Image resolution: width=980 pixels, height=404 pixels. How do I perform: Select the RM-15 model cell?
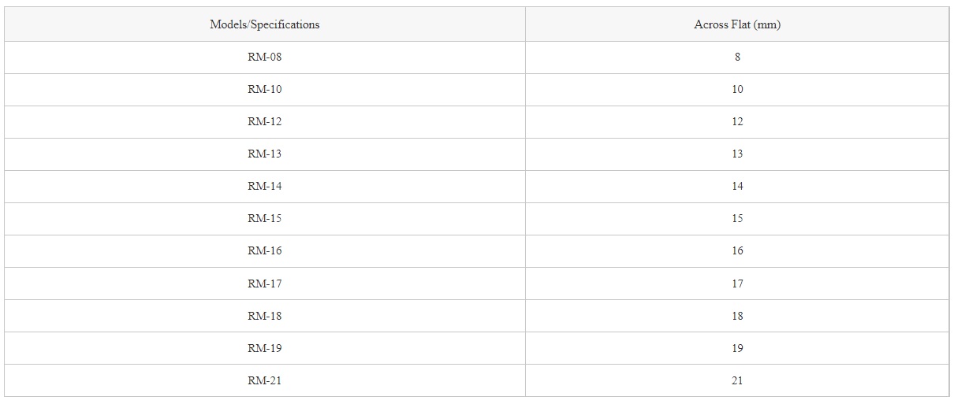pyautogui.click(x=265, y=219)
